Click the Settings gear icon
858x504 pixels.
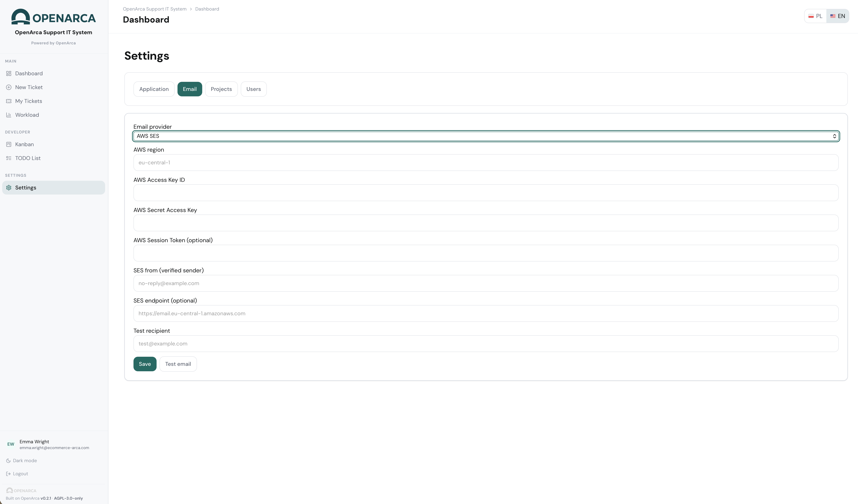9,187
